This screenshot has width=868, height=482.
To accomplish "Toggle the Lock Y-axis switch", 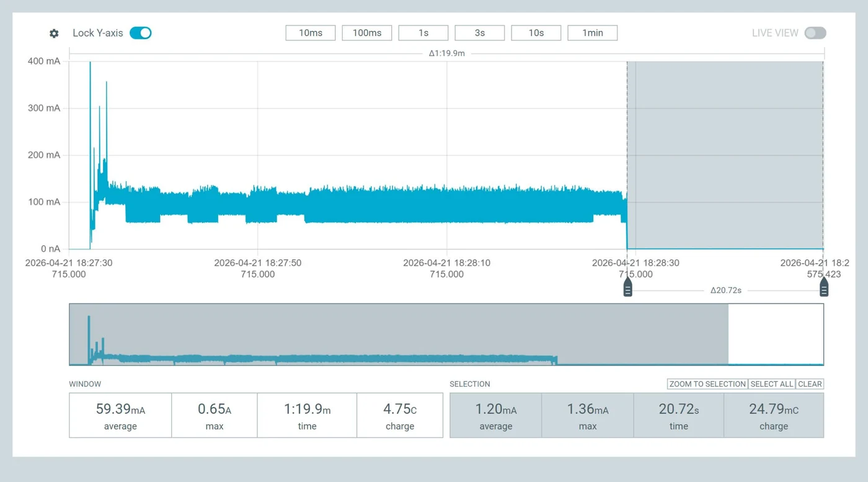I will pyautogui.click(x=141, y=33).
